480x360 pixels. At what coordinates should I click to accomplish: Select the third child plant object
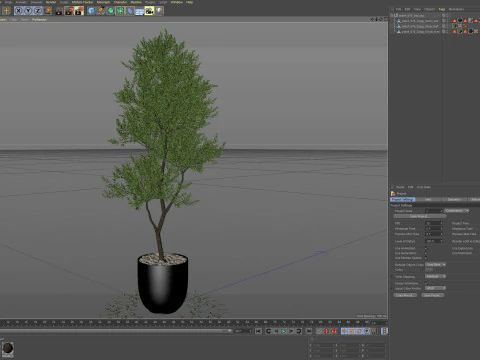pos(420,31)
